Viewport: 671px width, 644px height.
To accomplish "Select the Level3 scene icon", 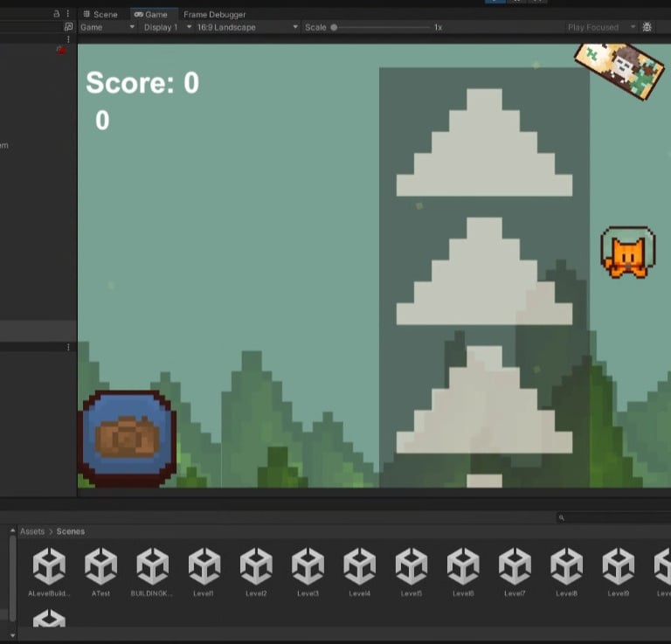I will pos(308,565).
